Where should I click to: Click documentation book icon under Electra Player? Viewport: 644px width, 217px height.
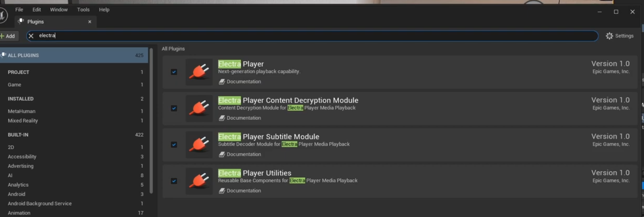coord(222,82)
